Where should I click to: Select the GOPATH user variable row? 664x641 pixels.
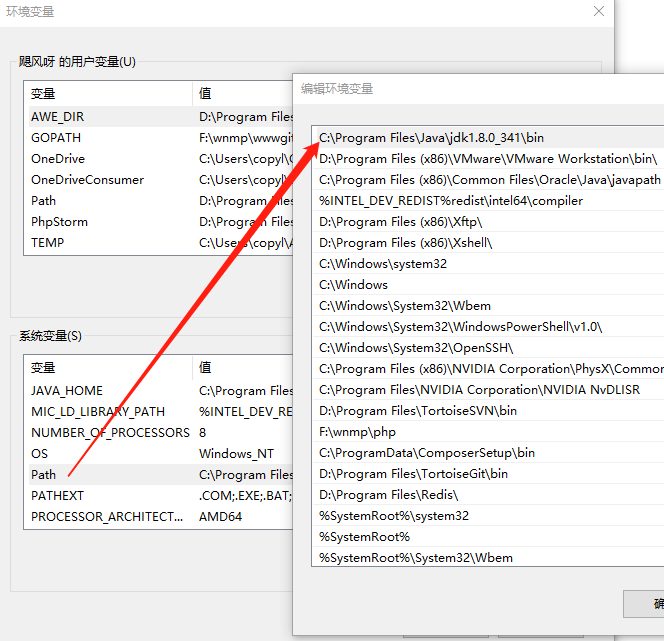56,138
